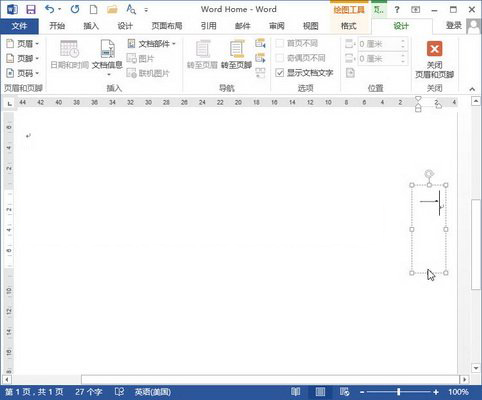Close Header and Footer (关闭页眉和页脚)

[434, 60]
